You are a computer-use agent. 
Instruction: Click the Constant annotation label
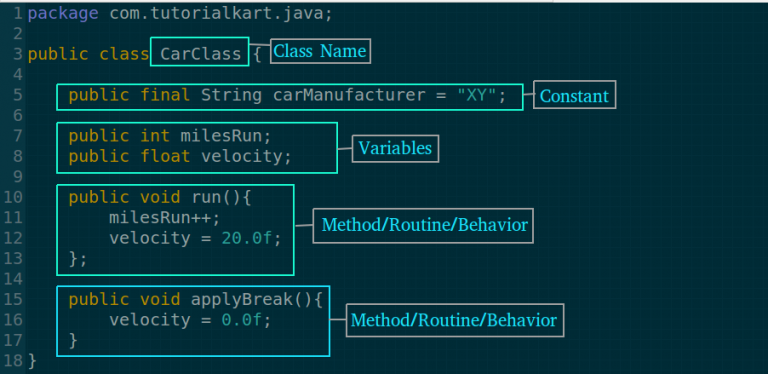tap(574, 95)
